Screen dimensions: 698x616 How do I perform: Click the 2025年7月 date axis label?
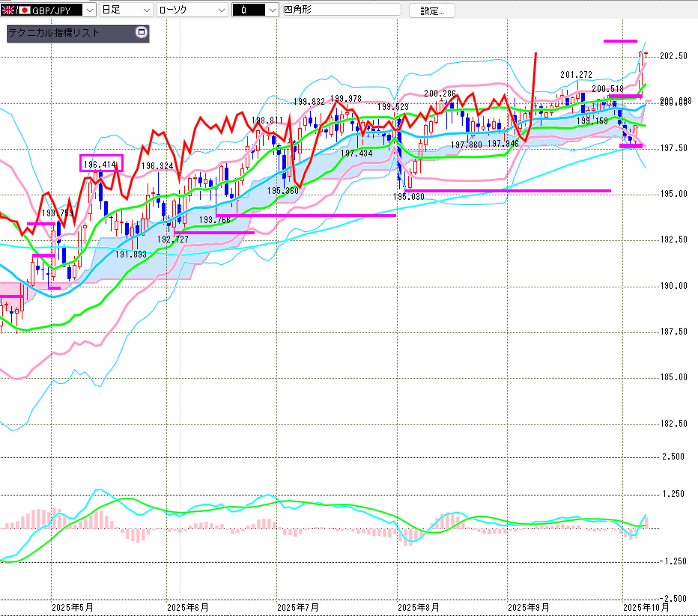pyautogui.click(x=298, y=607)
